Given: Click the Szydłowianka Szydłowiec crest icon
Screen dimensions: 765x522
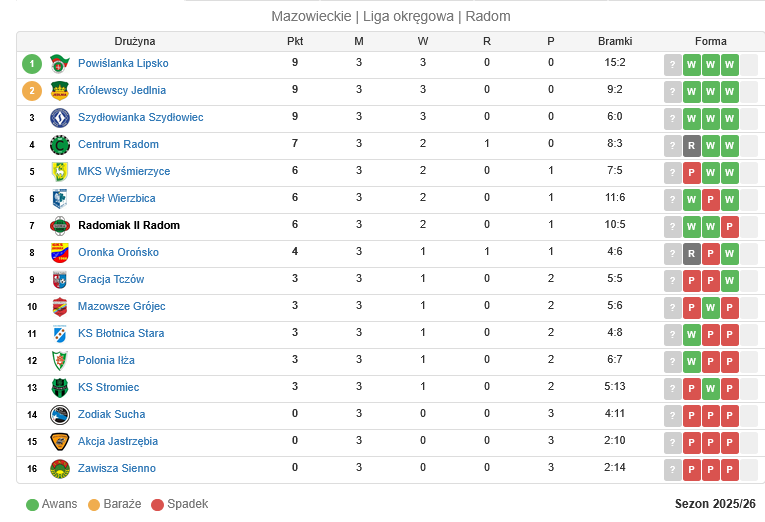Looking at the screenshot, I should [60, 118].
